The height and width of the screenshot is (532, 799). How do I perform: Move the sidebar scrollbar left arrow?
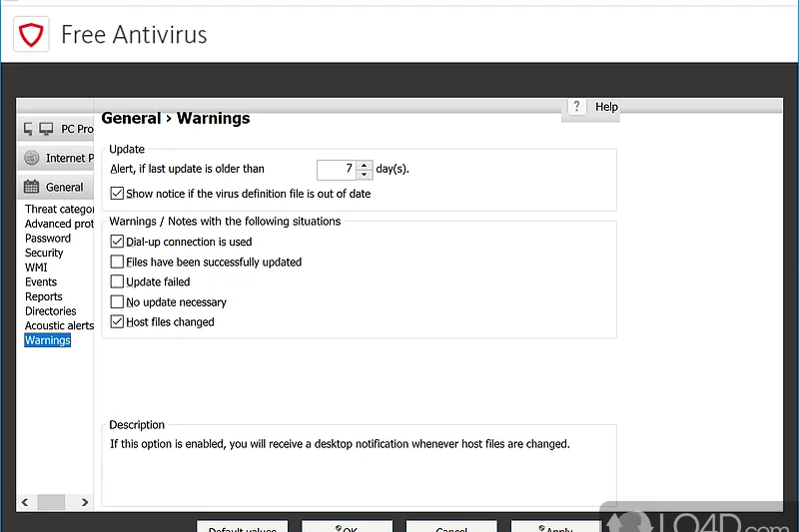(25, 502)
